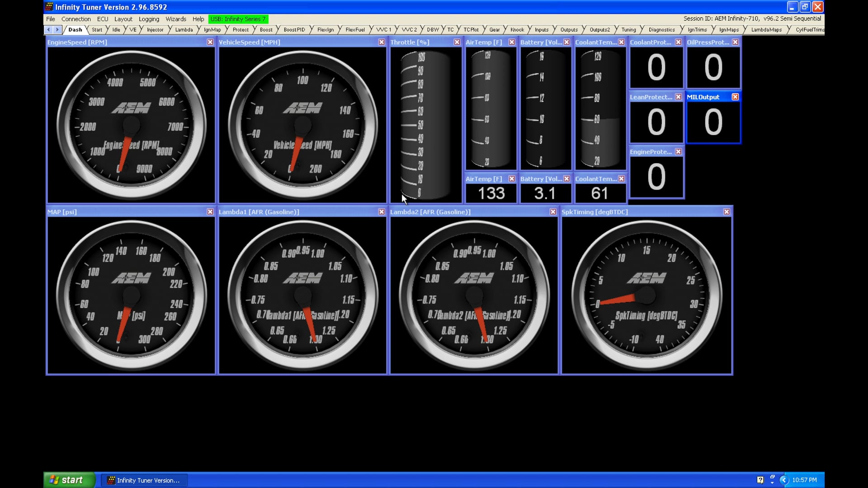Click the Infinity Tuner title bar icon
The width and height of the screenshot is (868, 488).
click(x=48, y=7)
